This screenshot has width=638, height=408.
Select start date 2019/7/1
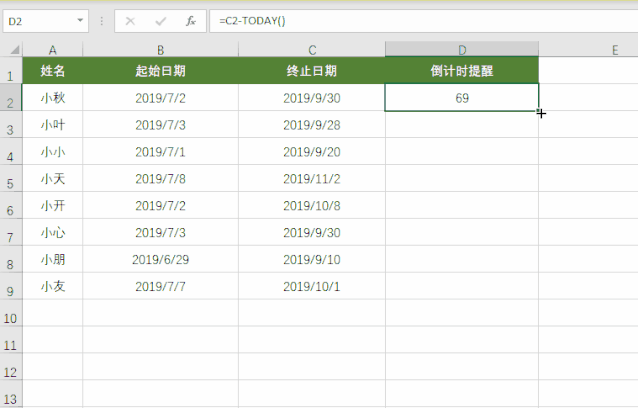pos(160,151)
